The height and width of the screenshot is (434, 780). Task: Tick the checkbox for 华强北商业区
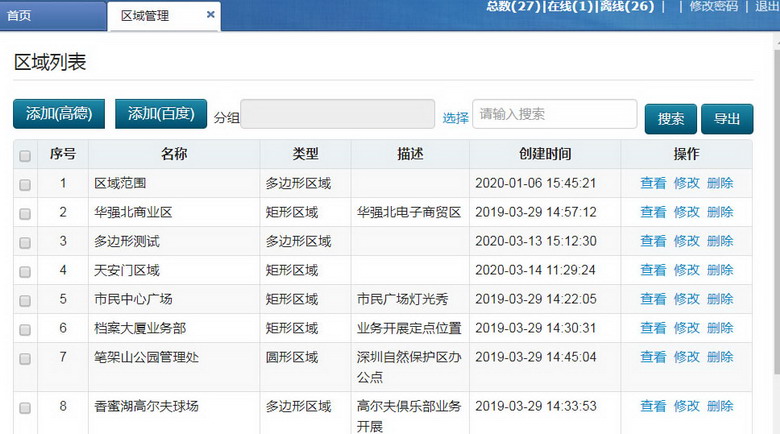[x=25, y=213]
